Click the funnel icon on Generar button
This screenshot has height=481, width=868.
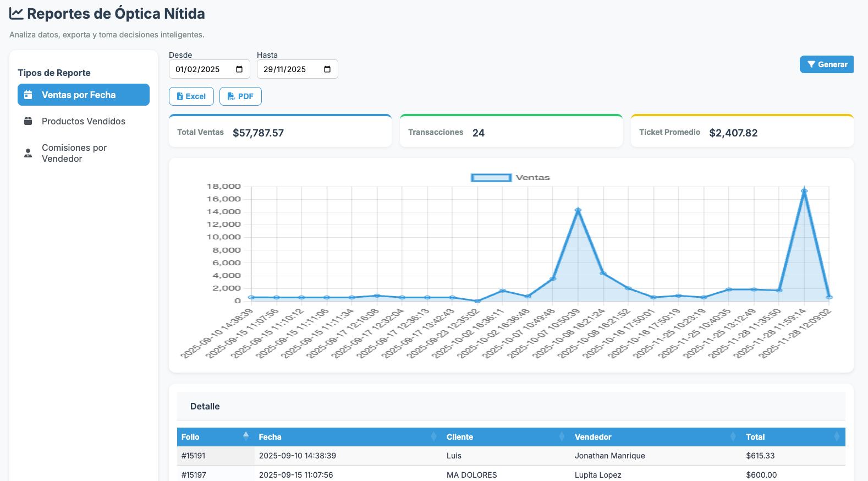click(x=811, y=64)
